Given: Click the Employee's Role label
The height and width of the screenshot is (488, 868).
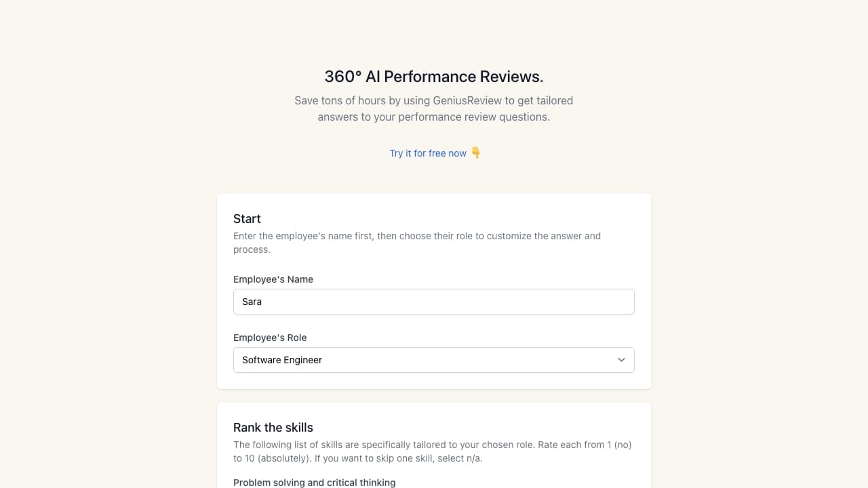Looking at the screenshot, I should click(270, 338).
